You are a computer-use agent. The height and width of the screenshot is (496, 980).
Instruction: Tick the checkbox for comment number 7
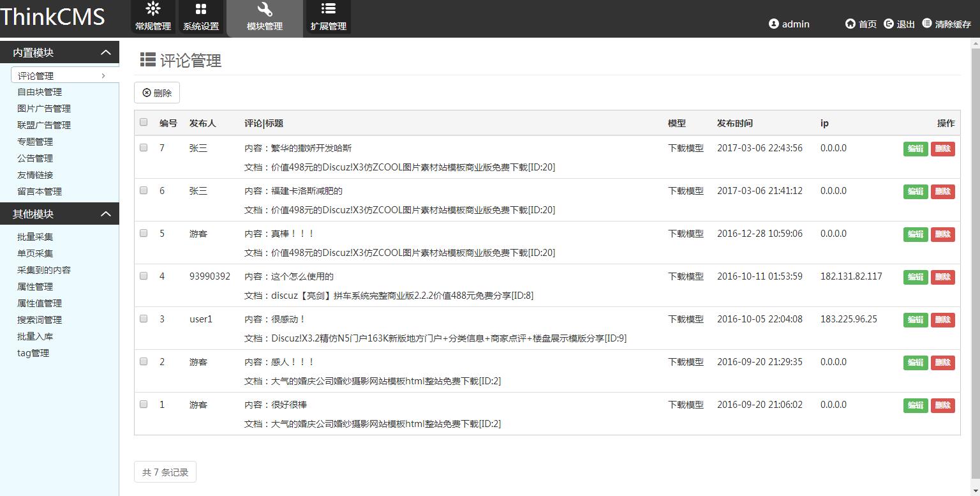point(144,147)
